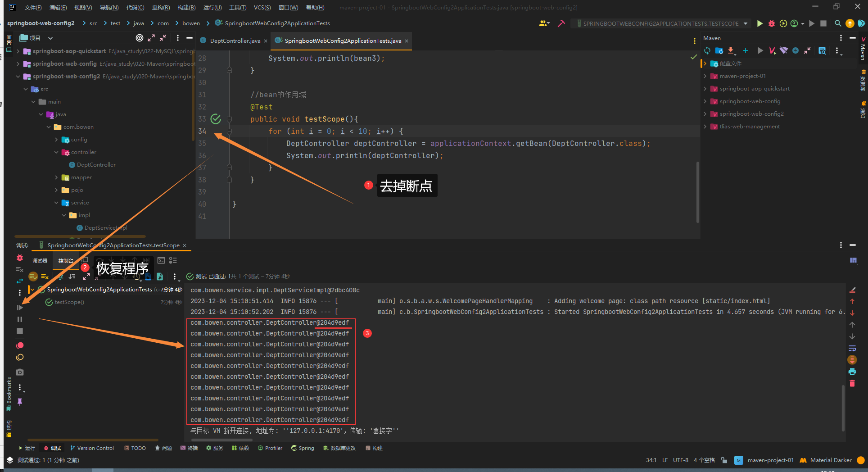Click the run test gutter icon at line 33
This screenshot has height=472, width=868.
(x=216, y=119)
